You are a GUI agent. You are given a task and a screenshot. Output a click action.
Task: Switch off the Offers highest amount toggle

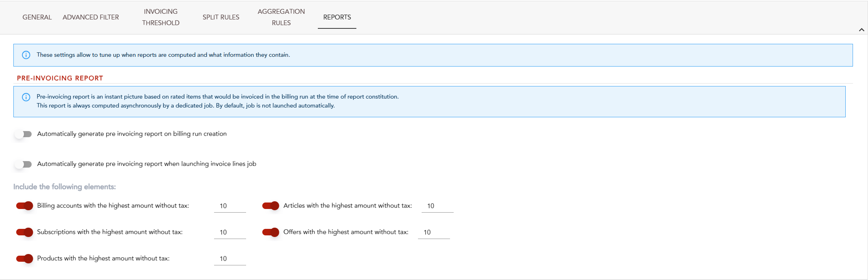[271, 232]
